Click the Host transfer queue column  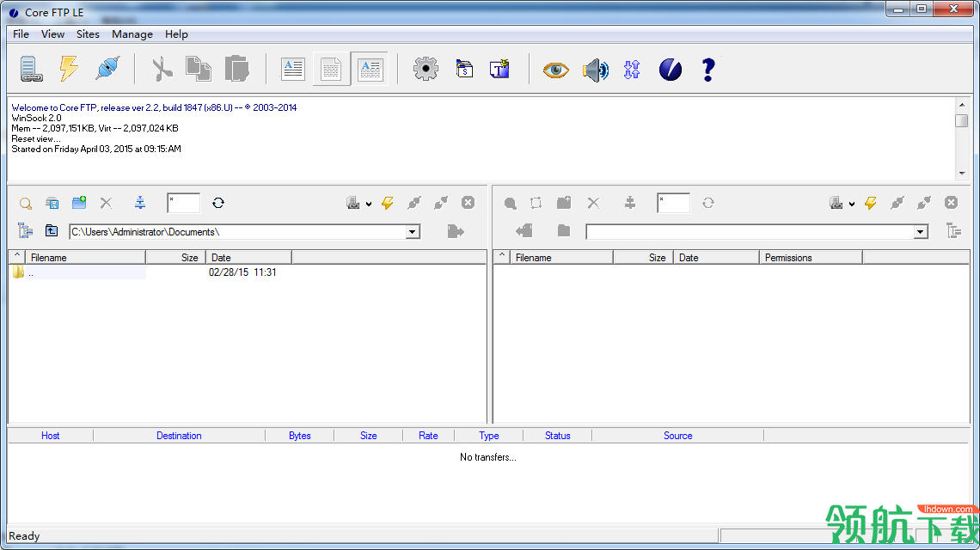tap(51, 436)
